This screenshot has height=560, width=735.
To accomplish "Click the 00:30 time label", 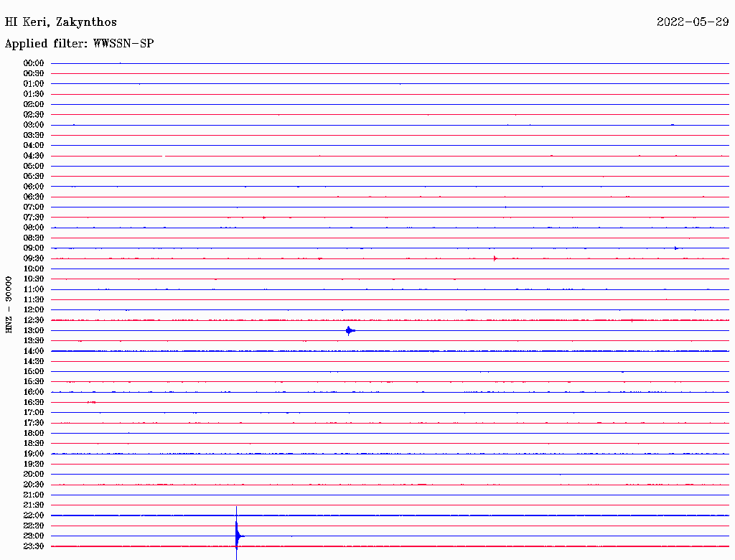I will (34, 74).
